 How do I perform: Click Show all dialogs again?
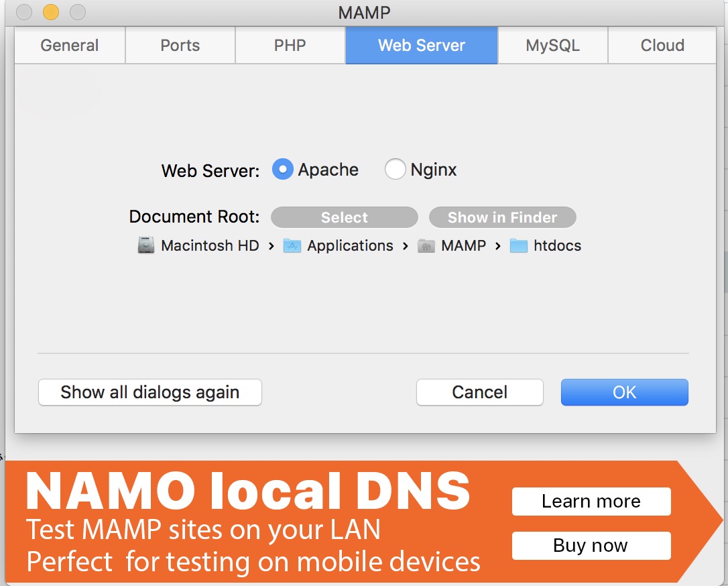pyautogui.click(x=150, y=392)
